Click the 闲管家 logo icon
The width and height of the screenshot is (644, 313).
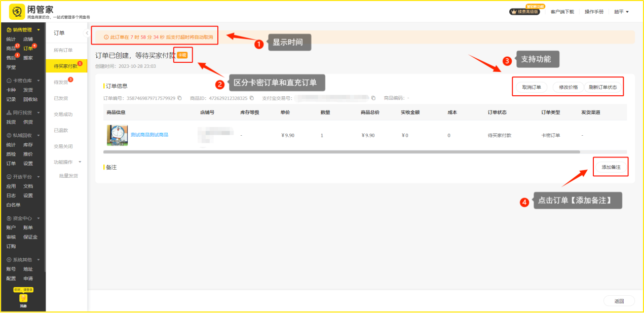tap(17, 11)
